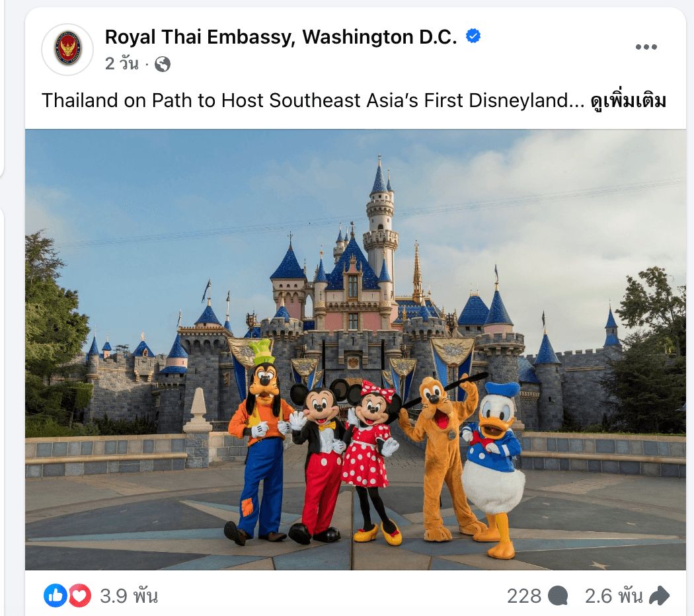This screenshot has width=694, height=616.
Task: Open the Disneyland castle photo
Action: click(x=356, y=350)
